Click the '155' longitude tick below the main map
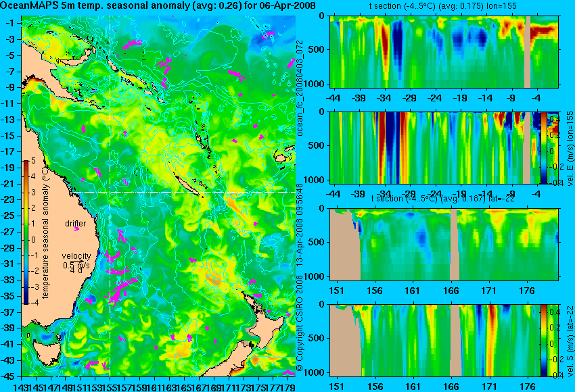The image size is (575, 392). pos(110,387)
